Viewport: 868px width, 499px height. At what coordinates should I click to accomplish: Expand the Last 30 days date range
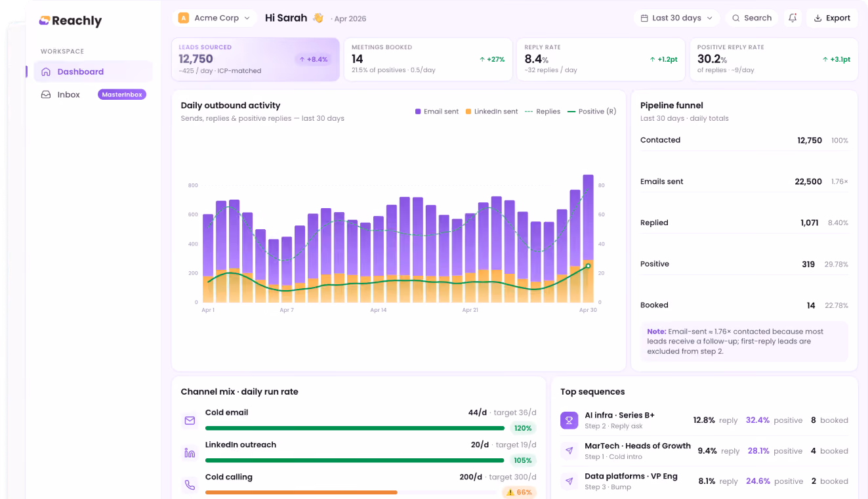click(676, 18)
